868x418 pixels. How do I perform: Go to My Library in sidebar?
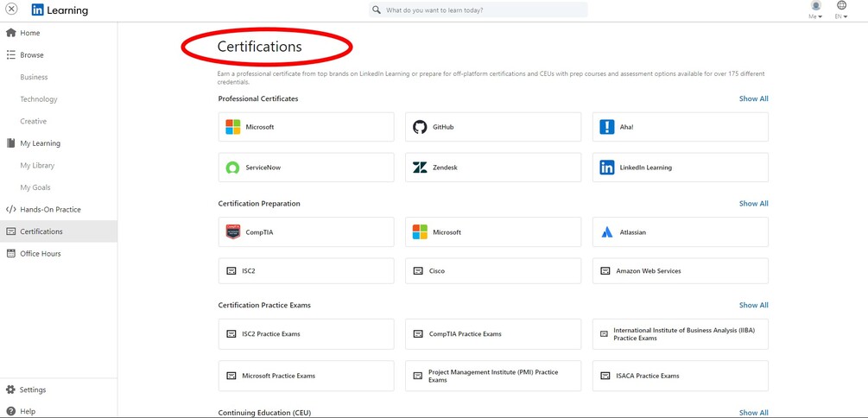click(37, 165)
